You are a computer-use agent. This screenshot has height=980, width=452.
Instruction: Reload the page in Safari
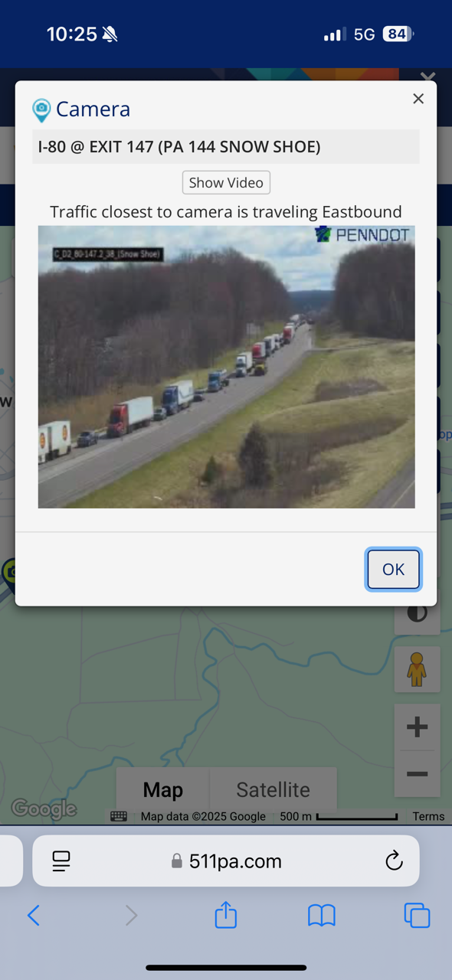[394, 861]
